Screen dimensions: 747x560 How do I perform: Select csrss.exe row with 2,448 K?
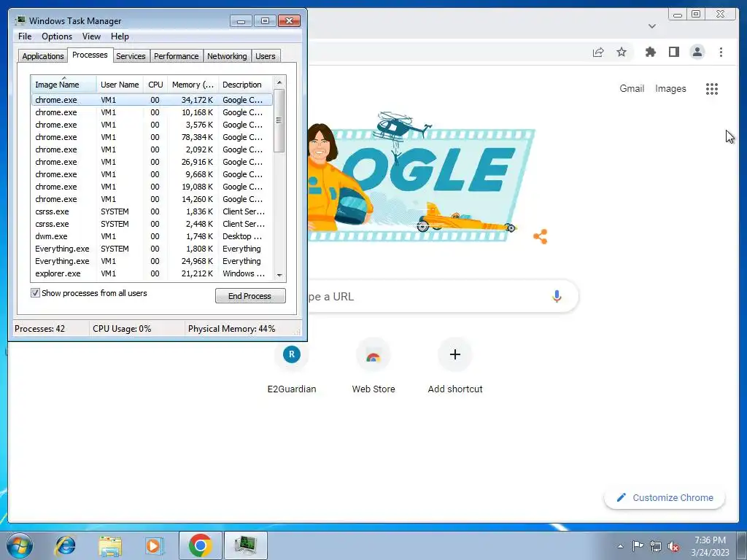pos(152,224)
